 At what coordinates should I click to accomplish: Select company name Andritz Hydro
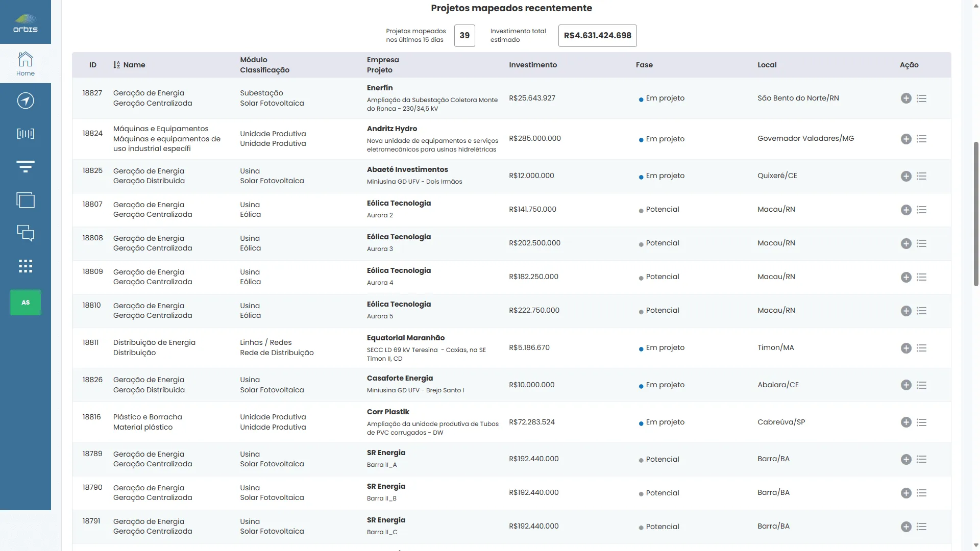click(x=391, y=129)
